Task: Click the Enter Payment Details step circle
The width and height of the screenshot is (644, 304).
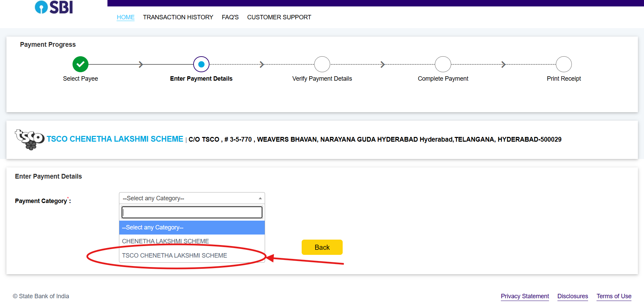Action: 201,64
